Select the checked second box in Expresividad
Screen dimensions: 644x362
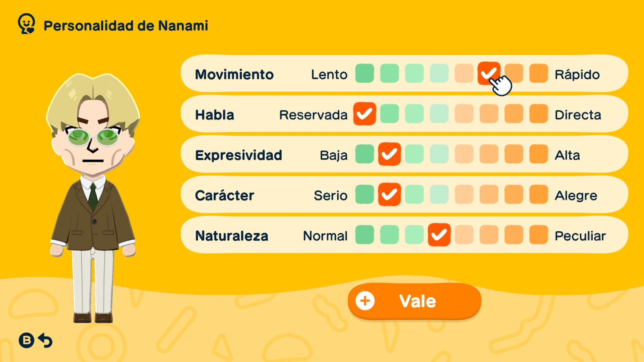pos(389,154)
